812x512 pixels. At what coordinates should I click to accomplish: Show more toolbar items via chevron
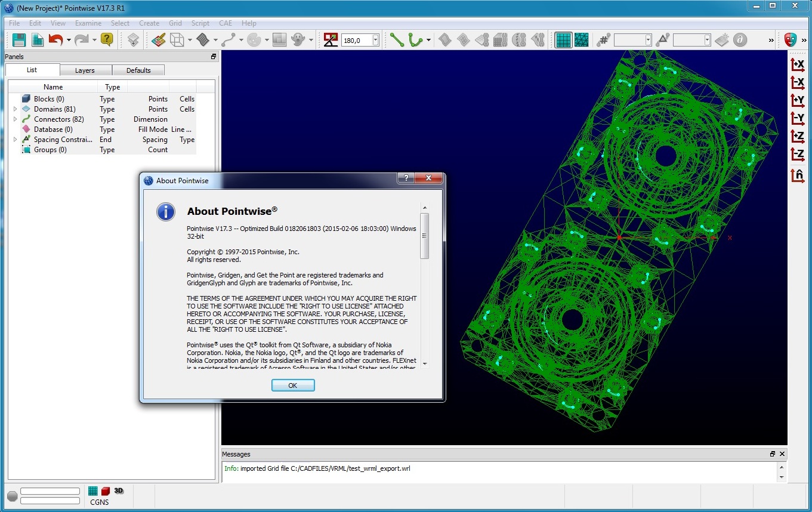pyautogui.click(x=771, y=40)
